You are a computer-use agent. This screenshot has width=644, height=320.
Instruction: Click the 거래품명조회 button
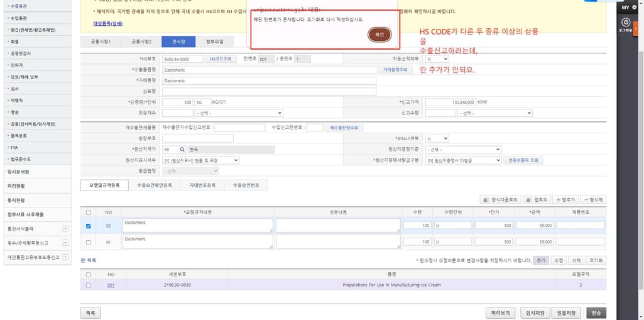(x=395, y=70)
